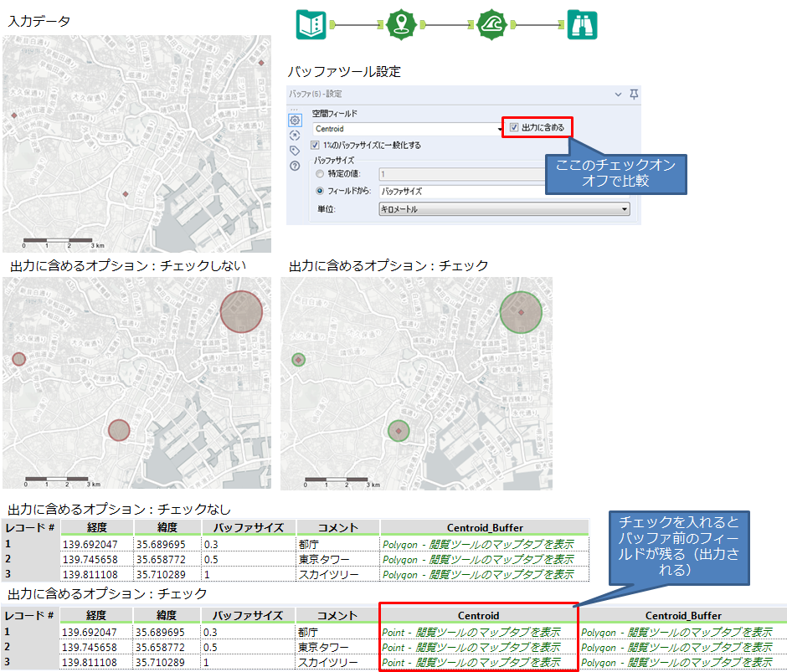Open Polygon map link for record 1

[478, 544]
